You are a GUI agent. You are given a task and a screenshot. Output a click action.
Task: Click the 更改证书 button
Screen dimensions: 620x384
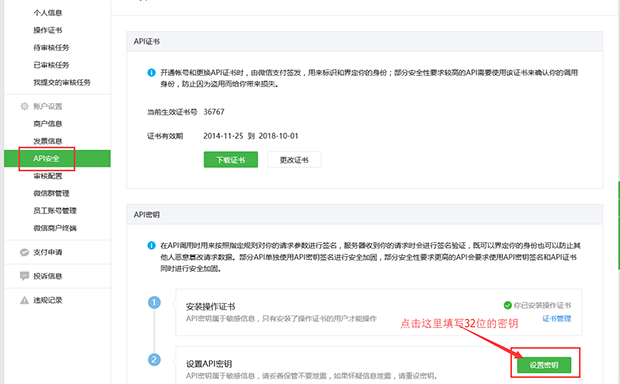[x=294, y=160]
